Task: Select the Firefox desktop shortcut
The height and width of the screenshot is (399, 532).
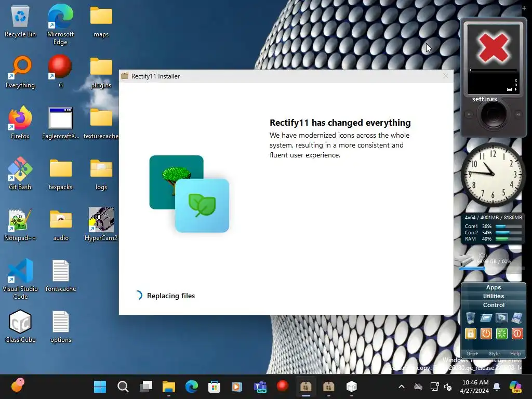Action: [20, 123]
